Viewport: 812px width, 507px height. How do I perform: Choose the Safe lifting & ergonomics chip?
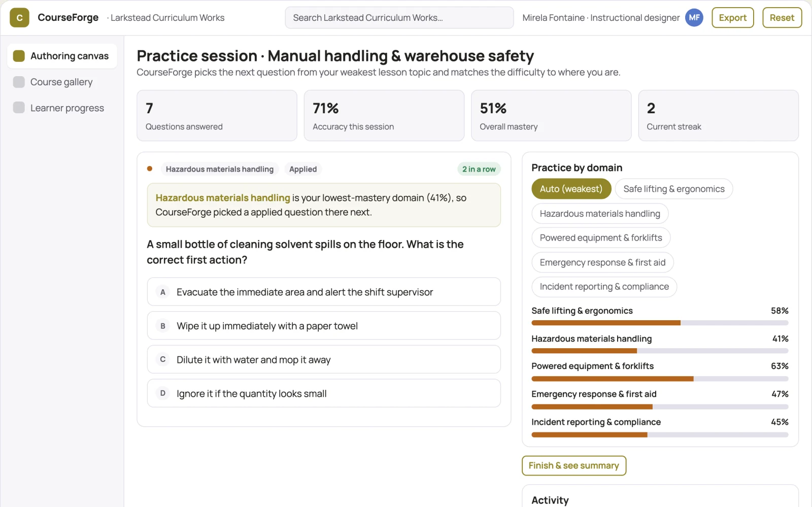pos(674,189)
